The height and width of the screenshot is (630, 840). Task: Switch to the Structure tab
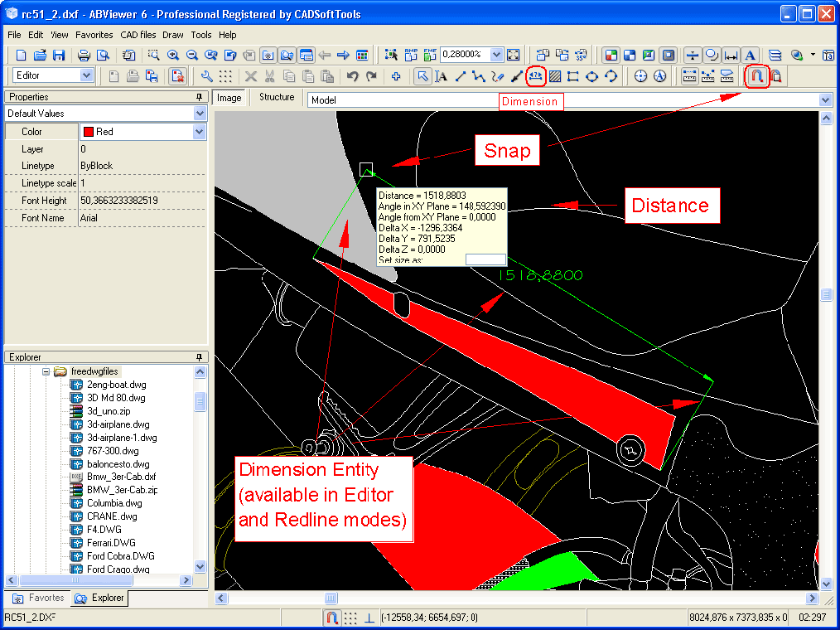(x=277, y=97)
